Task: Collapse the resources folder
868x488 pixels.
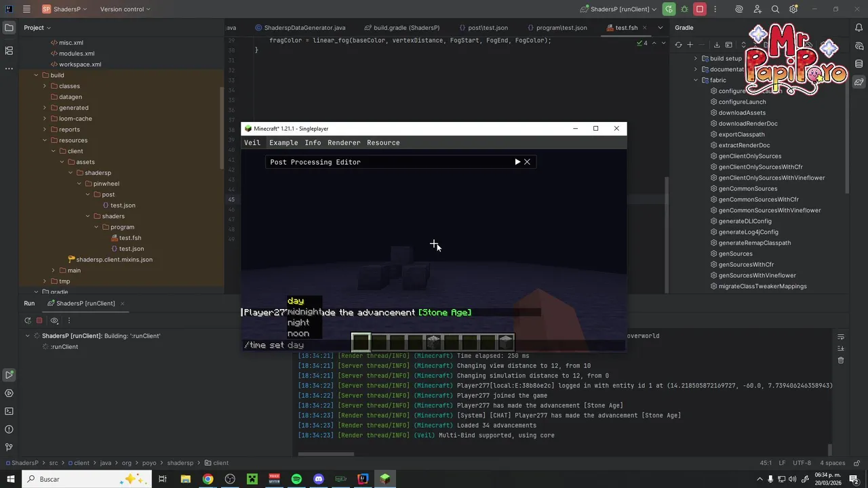Action: [x=45, y=140]
